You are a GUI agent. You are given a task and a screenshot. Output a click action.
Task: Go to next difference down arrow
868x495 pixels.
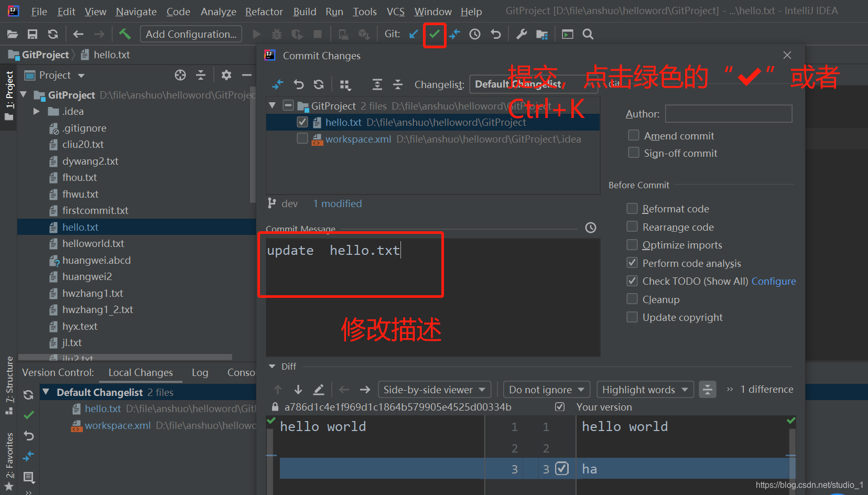coord(298,390)
